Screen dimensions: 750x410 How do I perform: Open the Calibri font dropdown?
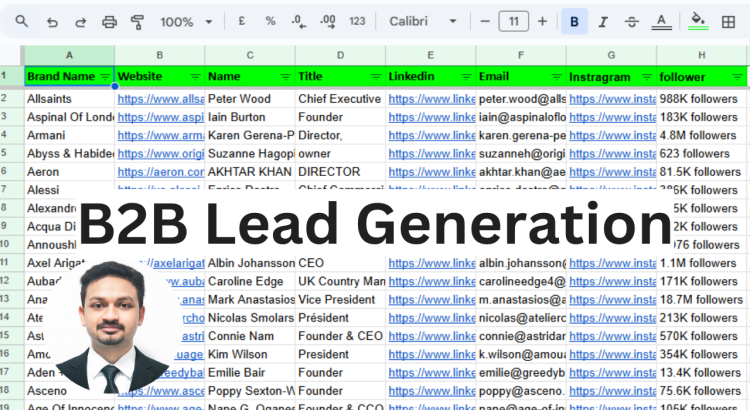[x=423, y=22]
